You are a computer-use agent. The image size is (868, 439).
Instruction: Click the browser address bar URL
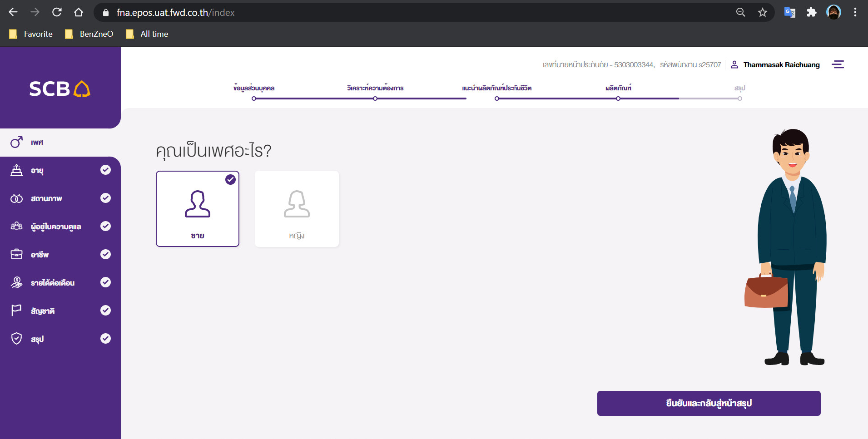(175, 13)
